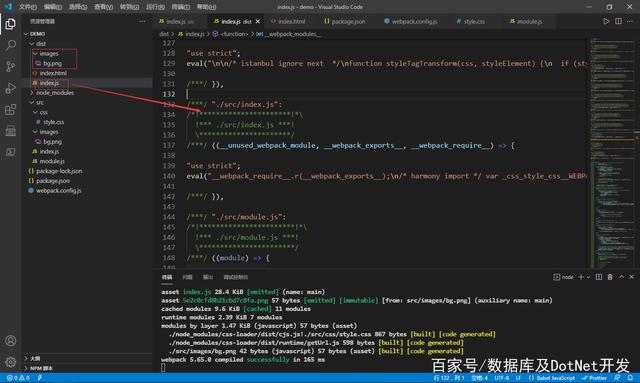
Task: Select the Terminal panel tab
Action: [x=167, y=277]
